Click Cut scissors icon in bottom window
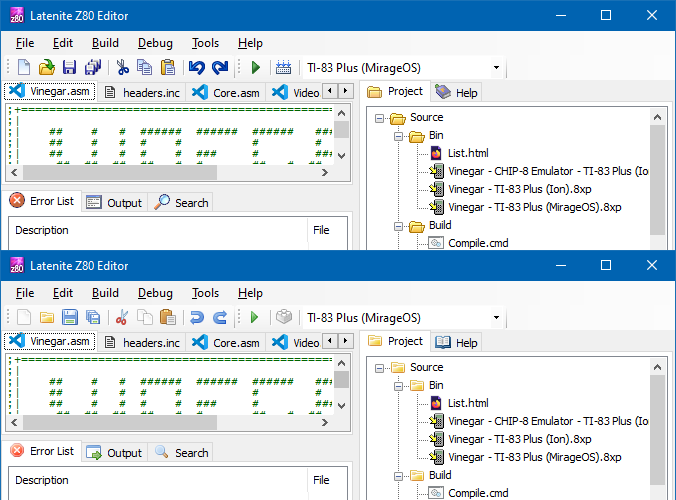The image size is (676, 500). click(x=122, y=318)
